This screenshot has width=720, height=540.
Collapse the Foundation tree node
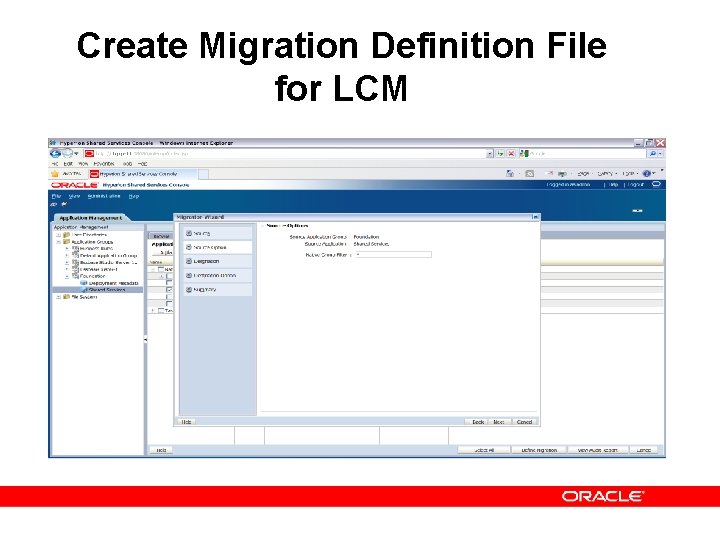click(x=67, y=276)
